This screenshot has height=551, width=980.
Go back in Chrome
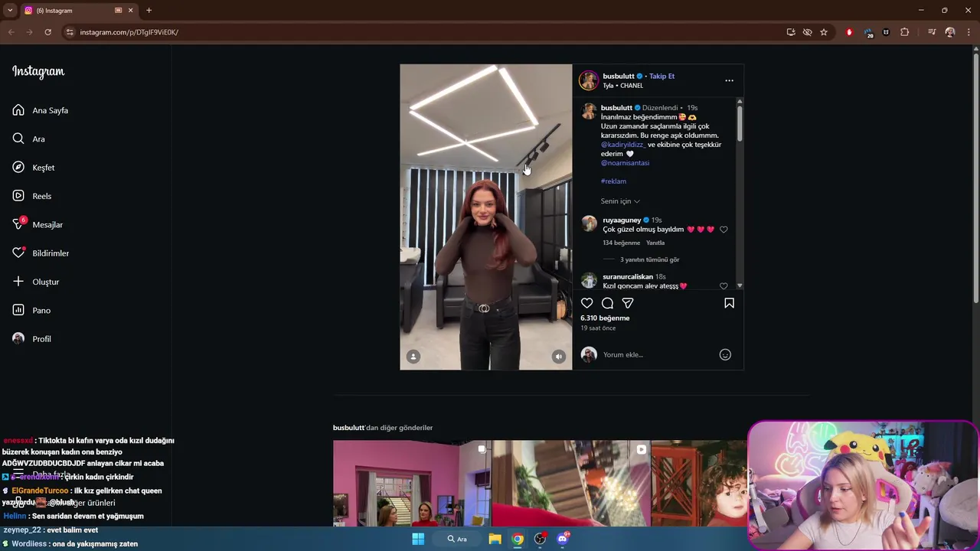(11, 32)
